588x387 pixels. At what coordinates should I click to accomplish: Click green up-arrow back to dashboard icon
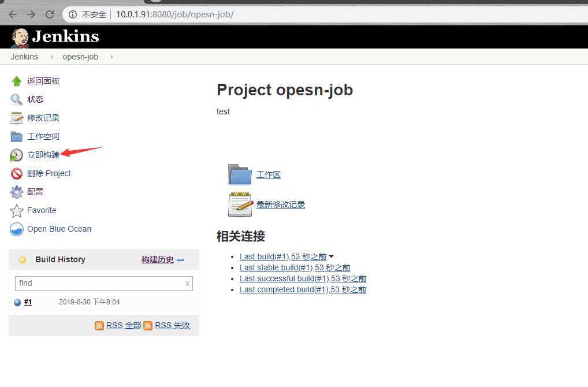click(17, 81)
